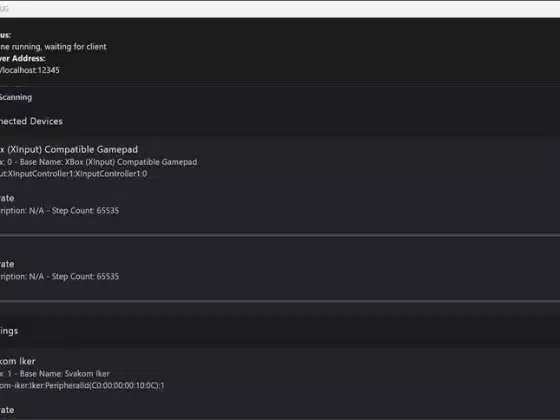
Task: Click the PeripheralId(C0:00:00:00:10:0C) identifier line
Action: click(82, 386)
